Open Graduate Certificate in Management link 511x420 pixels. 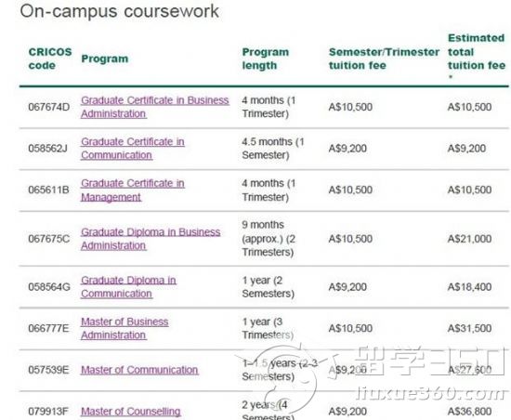(x=133, y=190)
